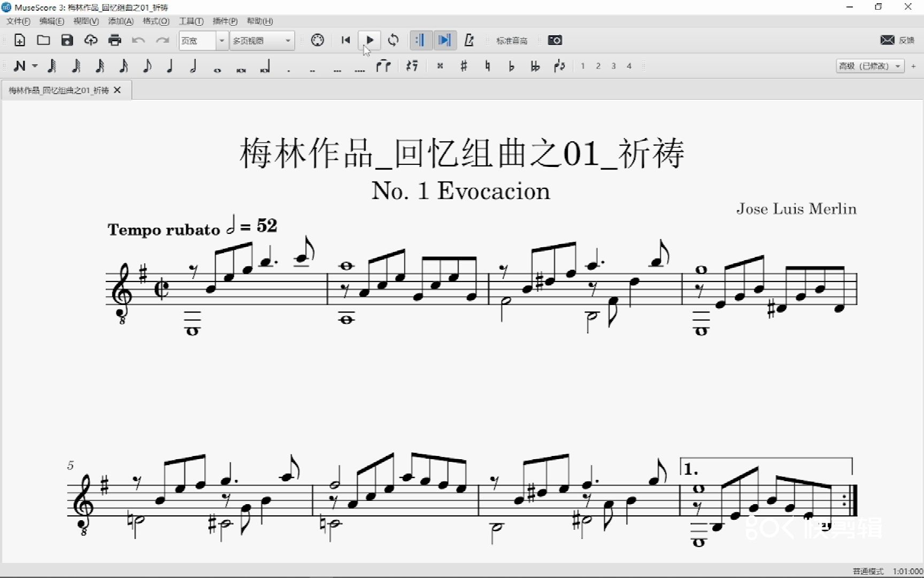Open the 添加(A) menu
This screenshot has width=924, height=578.
[x=121, y=21]
